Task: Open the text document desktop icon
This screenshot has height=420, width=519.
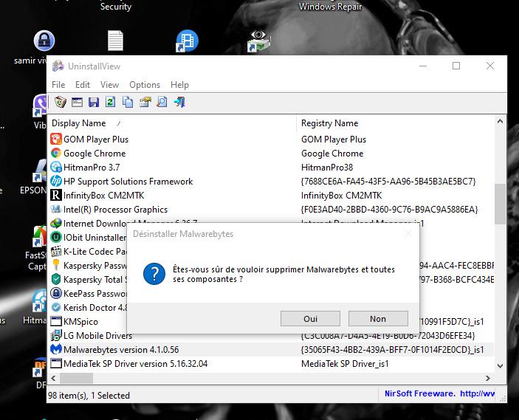Action: tap(115, 41)
